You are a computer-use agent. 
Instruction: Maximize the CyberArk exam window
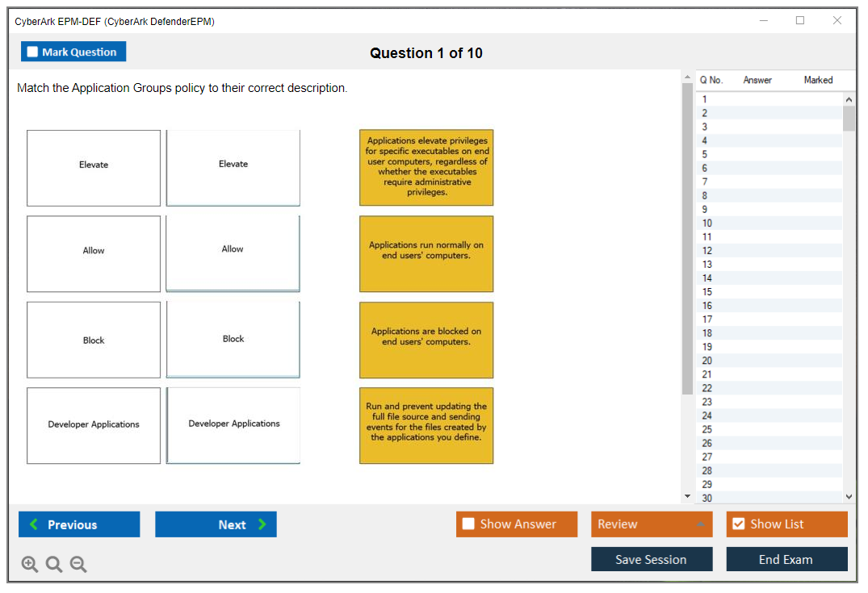coord(800,21)
